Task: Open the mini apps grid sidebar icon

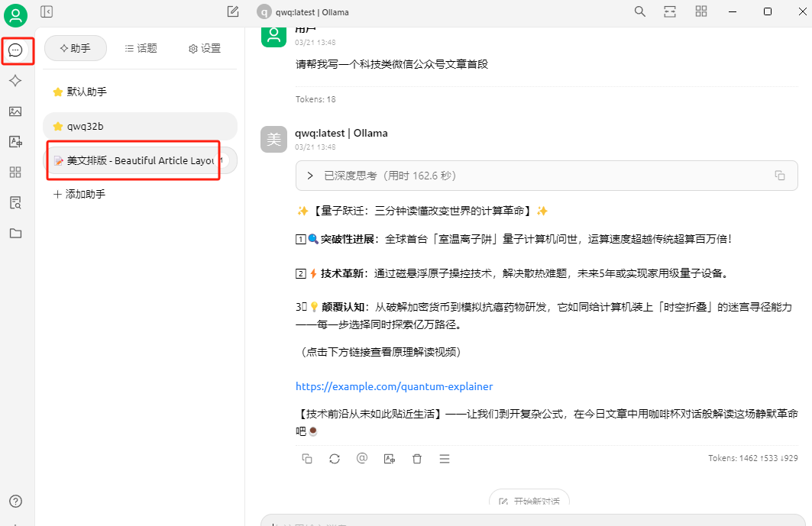Action: click(15, 173)
